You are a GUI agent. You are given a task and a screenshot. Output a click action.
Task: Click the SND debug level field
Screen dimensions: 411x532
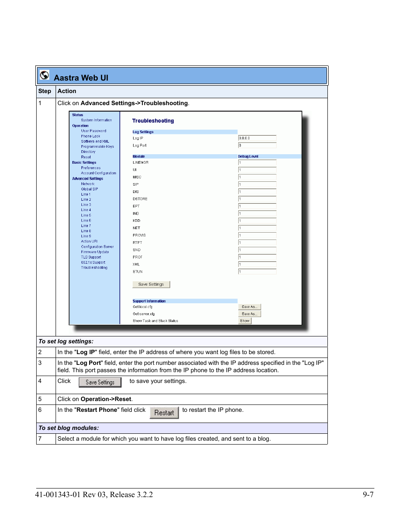257,250
